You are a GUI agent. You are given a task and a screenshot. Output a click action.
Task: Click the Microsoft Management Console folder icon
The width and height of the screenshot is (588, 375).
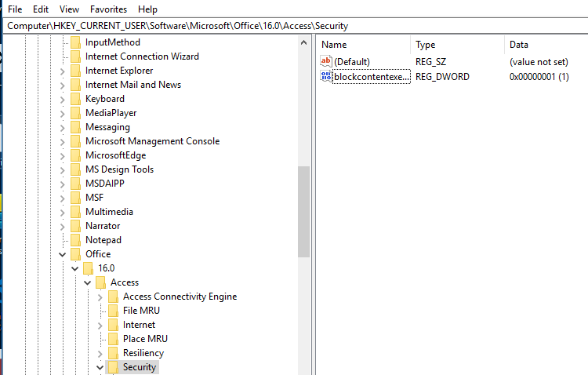[75, 141]
